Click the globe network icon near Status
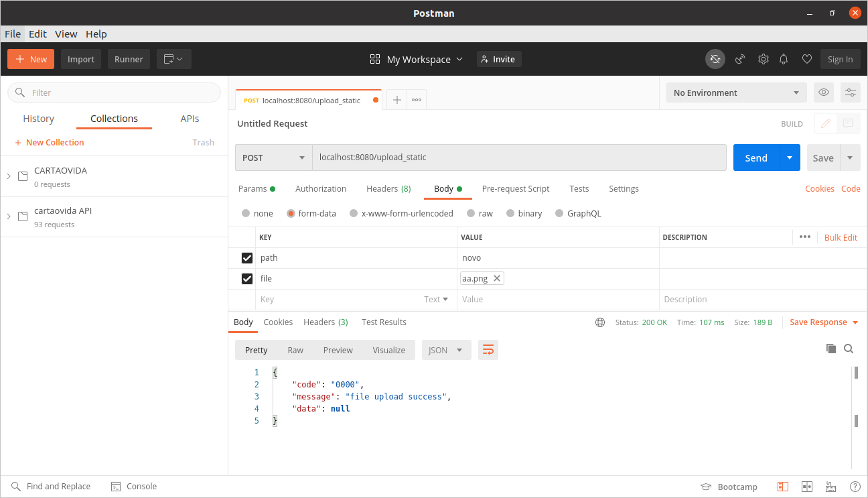The image size is (868, 498). point(600,322)
